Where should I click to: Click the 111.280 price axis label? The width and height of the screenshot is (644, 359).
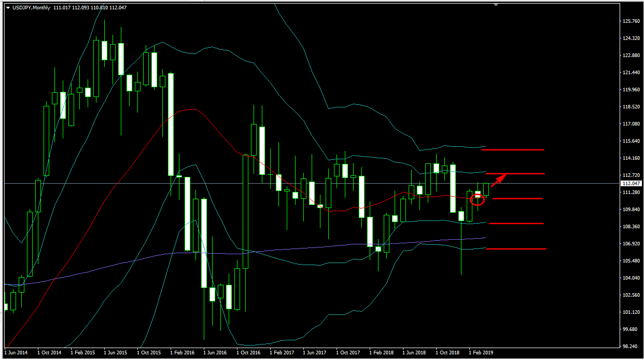coord(632,192)
